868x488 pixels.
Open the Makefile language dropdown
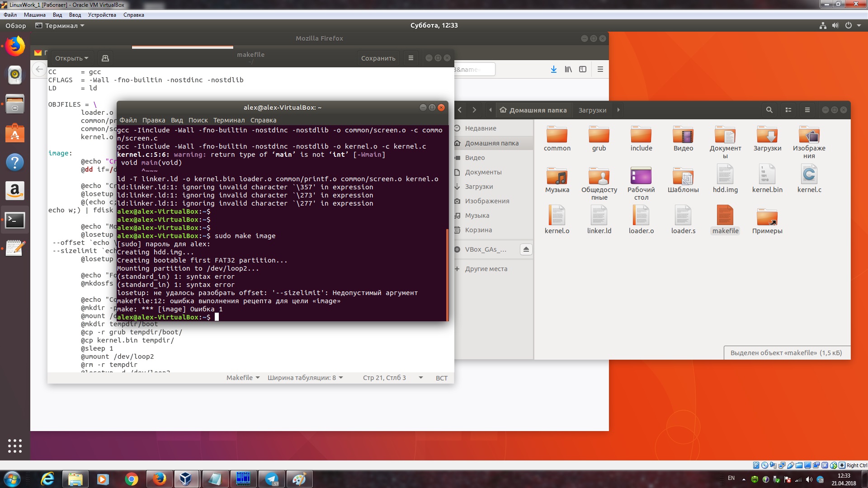point(243,378)
